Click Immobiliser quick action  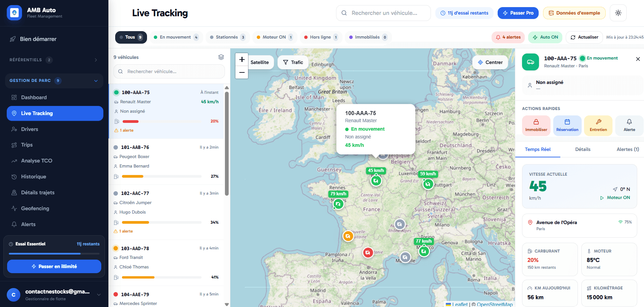pos(536,126)
